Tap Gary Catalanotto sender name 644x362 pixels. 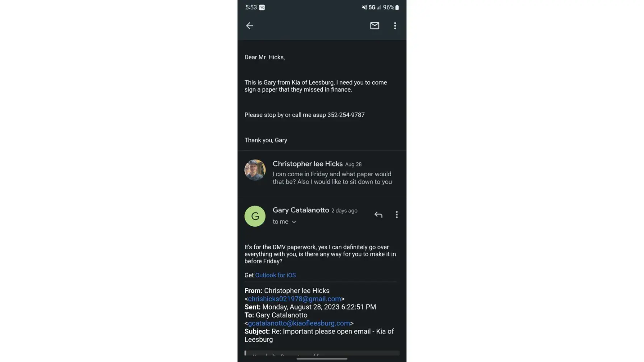point(301,210)
